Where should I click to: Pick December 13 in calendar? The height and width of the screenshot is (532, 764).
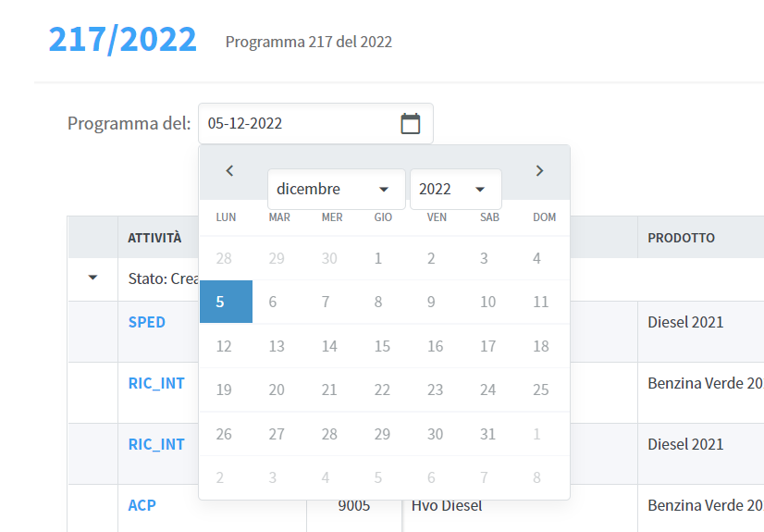click(278, 346)
